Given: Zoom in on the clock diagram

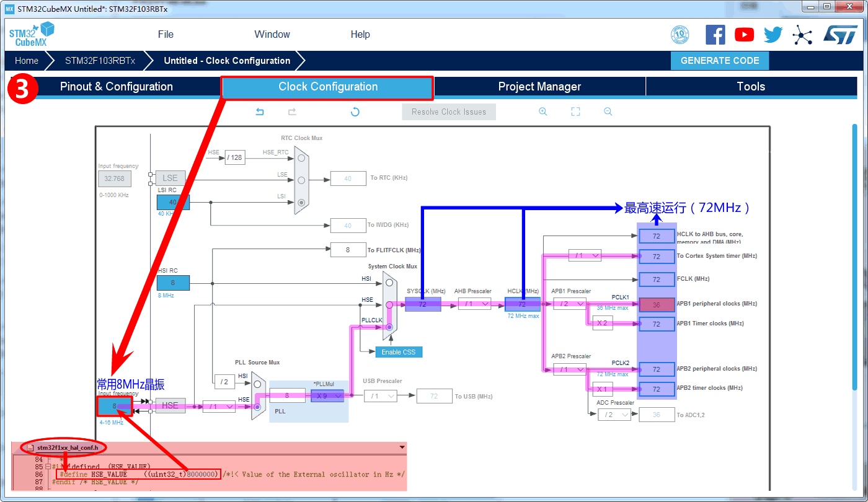Looking at the screenshot, I should pos(543,112).
